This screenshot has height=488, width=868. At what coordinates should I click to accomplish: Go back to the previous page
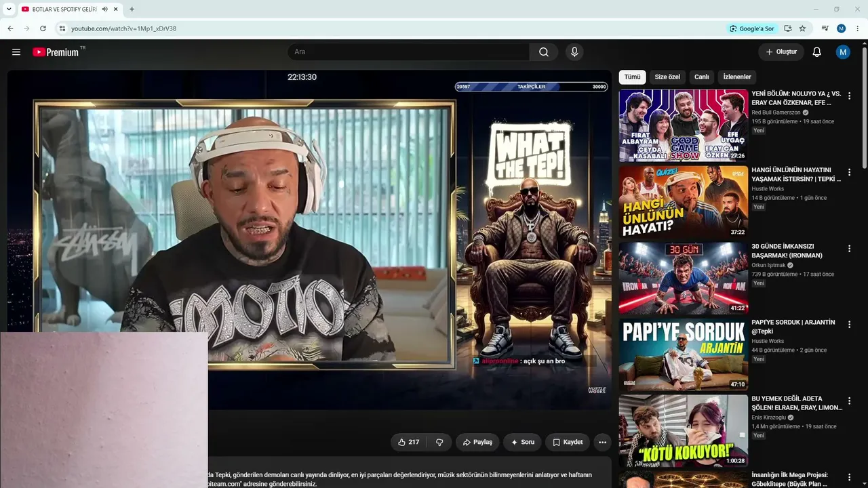(x=10, y=28)
